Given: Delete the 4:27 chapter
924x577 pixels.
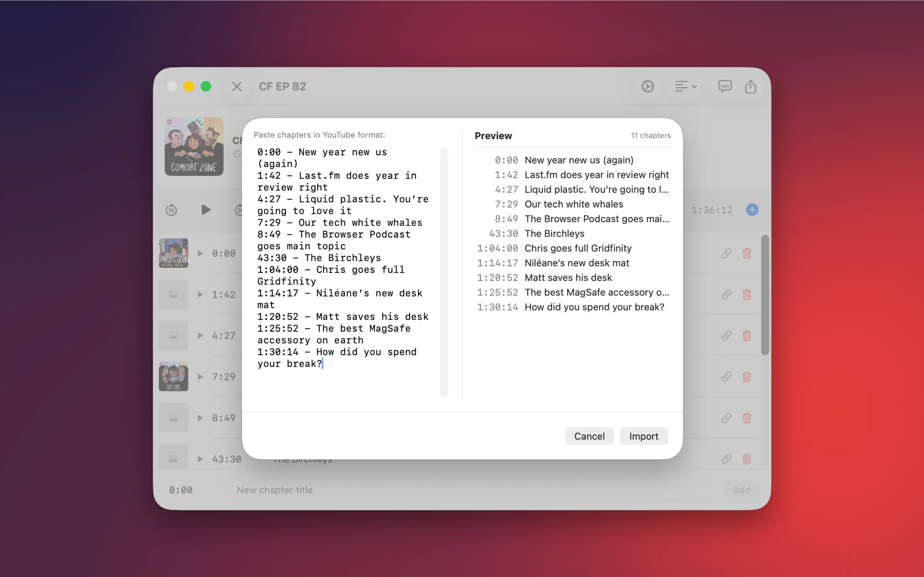Looking at the screenshot, I should (x=747, y=336).
